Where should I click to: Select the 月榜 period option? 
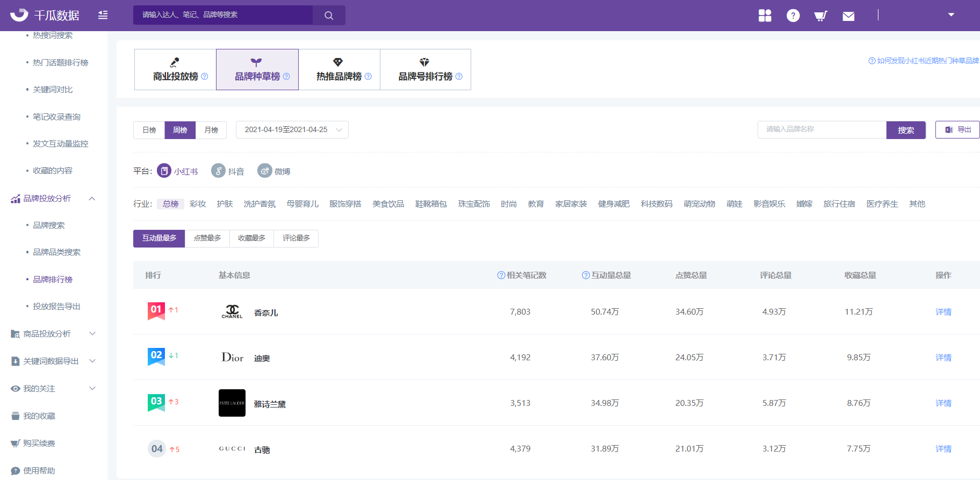[x=211, y=130]
